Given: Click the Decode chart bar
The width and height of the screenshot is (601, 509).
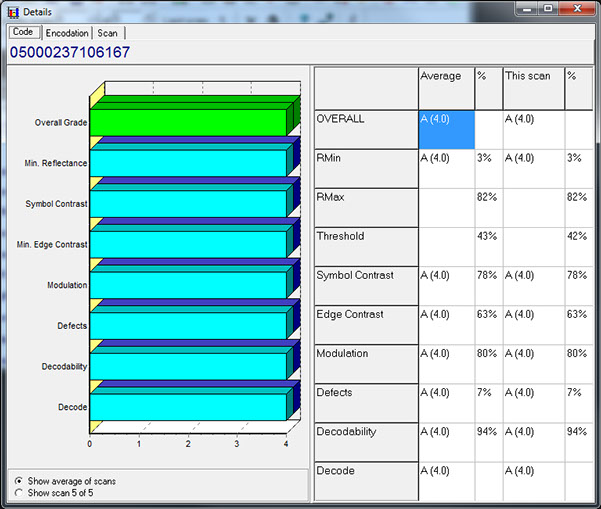Looking at the screenshot, I should (188, 407).
